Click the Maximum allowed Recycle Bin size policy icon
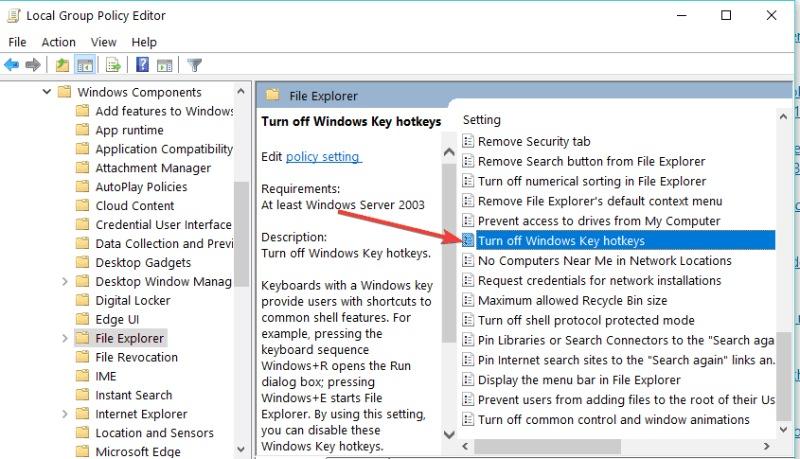Viewport: 800px width, 459px height. tap(468, 300)
